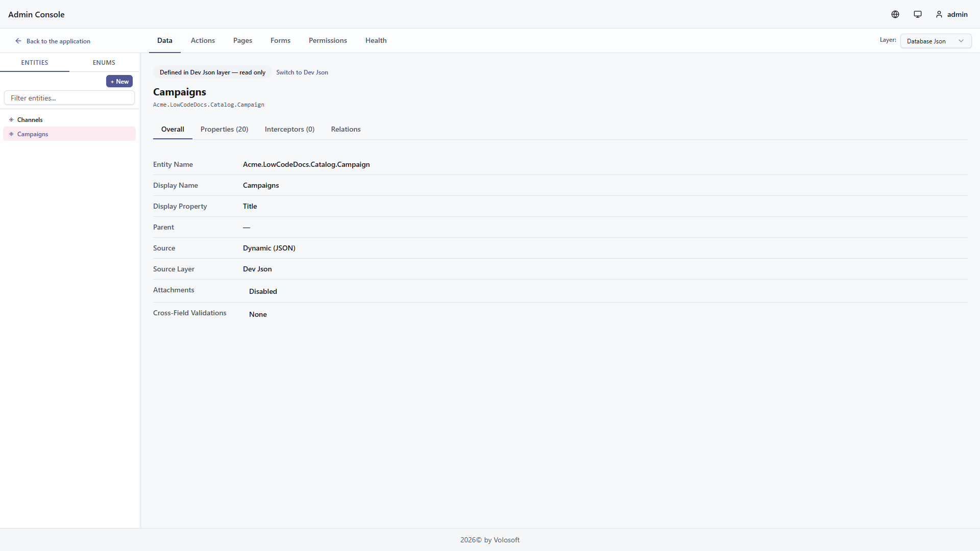980x551 pixels.
Task: Open the Properties (20) tab
Action: pyautogui.click(x=224, y=129)
